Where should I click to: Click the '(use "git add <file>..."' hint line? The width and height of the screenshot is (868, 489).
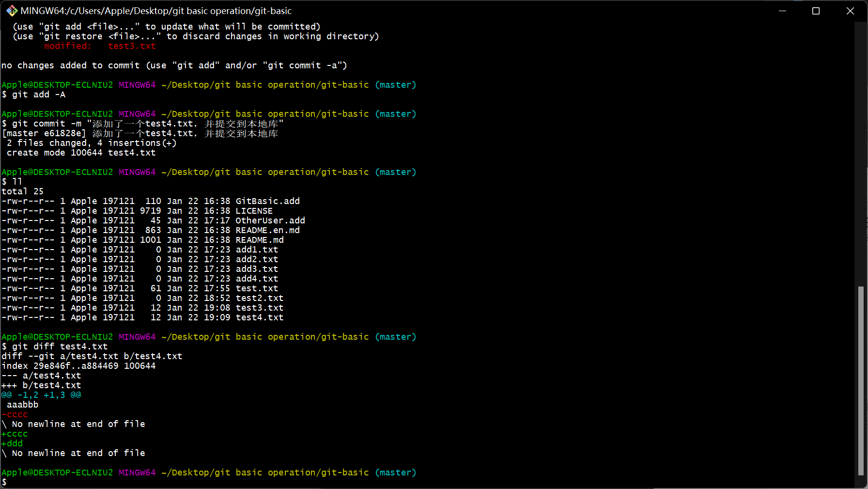[167, 27]
